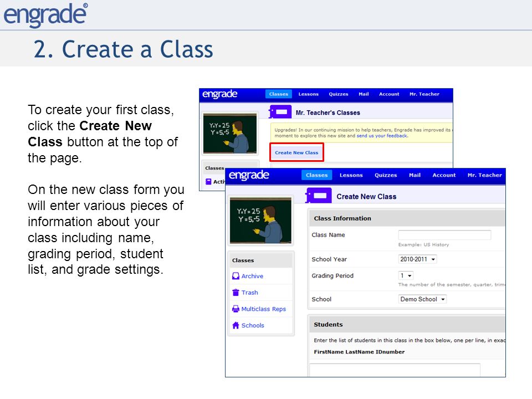Click the Mr. Teacher's Classes heading

[328, 112]
